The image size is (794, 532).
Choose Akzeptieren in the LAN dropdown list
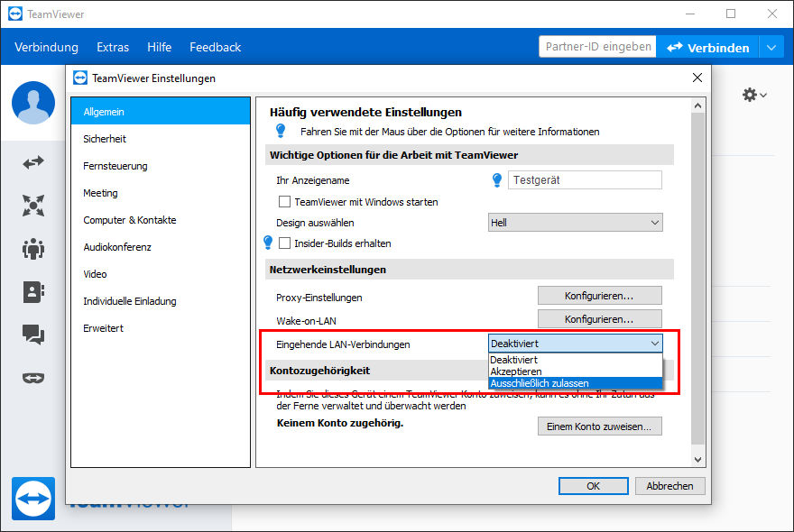click(576, 371)
